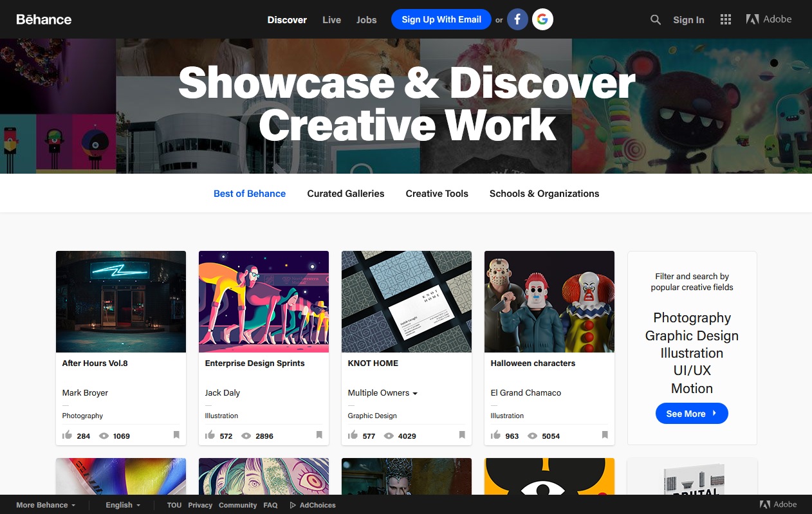Filter by Illustration in creative fields list
Viewport: 812px width, 514px height.
coord(692,353)
